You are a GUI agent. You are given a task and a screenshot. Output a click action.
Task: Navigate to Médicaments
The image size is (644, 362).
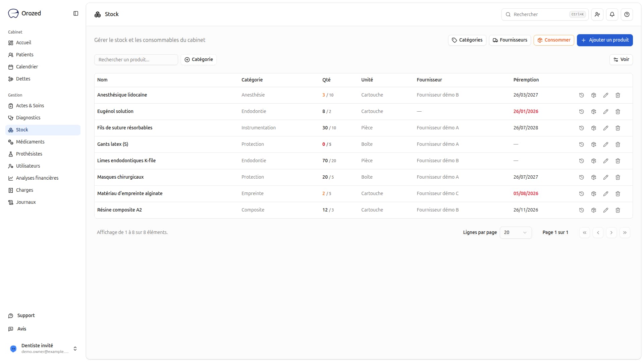43,142
